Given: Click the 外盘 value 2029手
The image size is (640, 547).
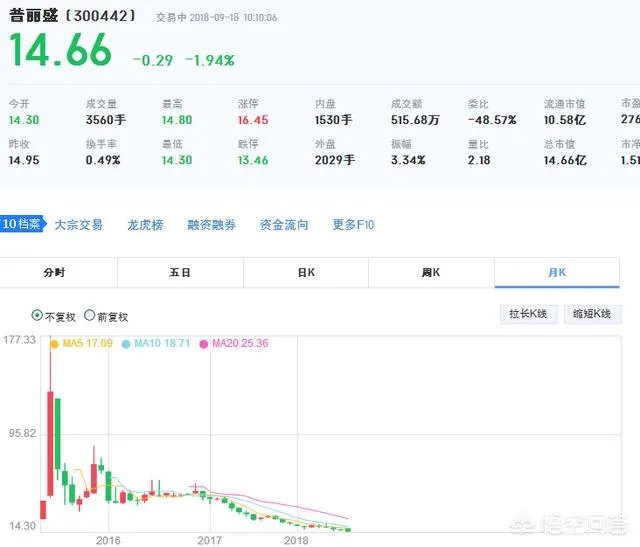Looking at the screenshot, I should [x=335, y=160].
